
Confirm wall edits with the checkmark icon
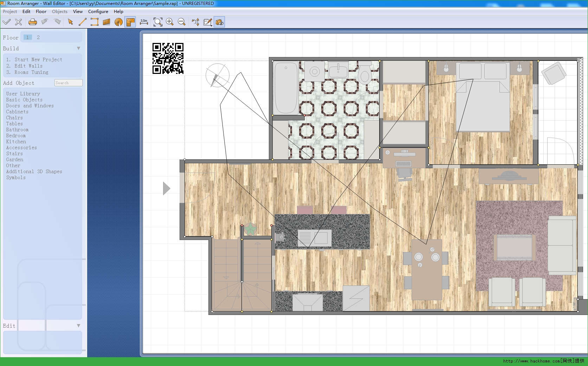point(6,22)
